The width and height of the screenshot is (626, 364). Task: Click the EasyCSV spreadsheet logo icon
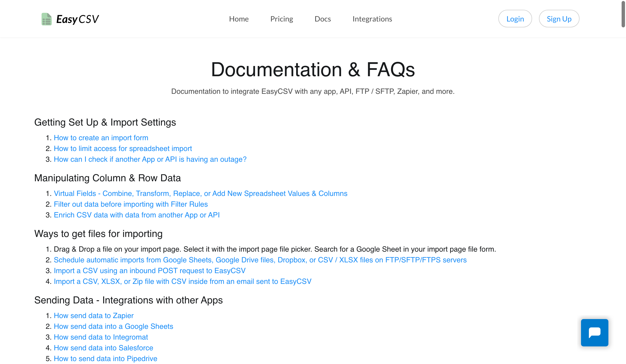tap(46, 19)
